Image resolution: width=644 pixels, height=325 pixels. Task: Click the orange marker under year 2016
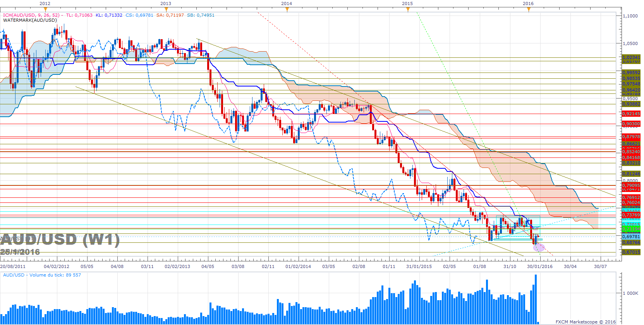tap(529, 10)
